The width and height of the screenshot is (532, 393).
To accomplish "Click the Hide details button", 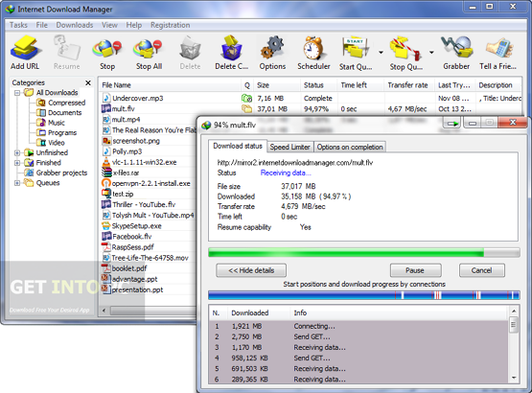I will pos(251,270).
